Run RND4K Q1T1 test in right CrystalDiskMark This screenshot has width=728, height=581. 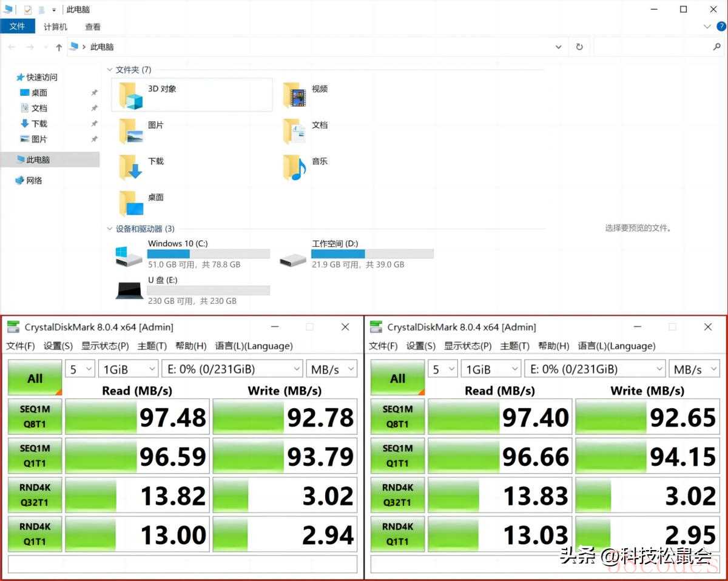[397, 534]
